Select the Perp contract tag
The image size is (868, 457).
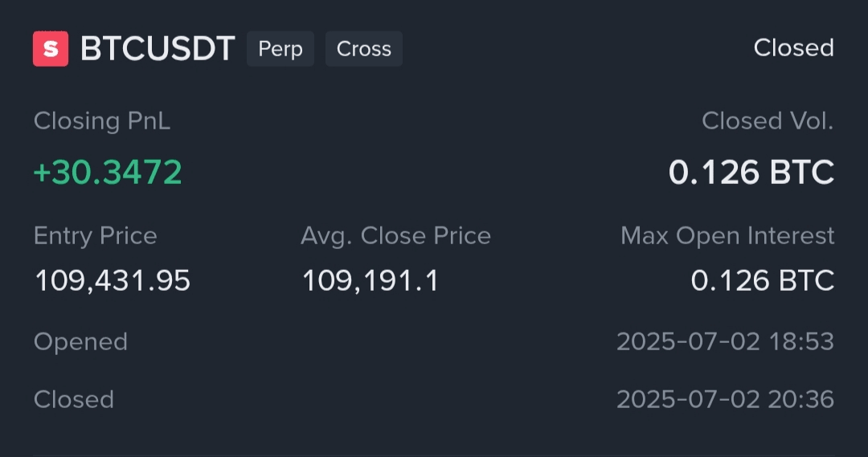pos(280,49)
